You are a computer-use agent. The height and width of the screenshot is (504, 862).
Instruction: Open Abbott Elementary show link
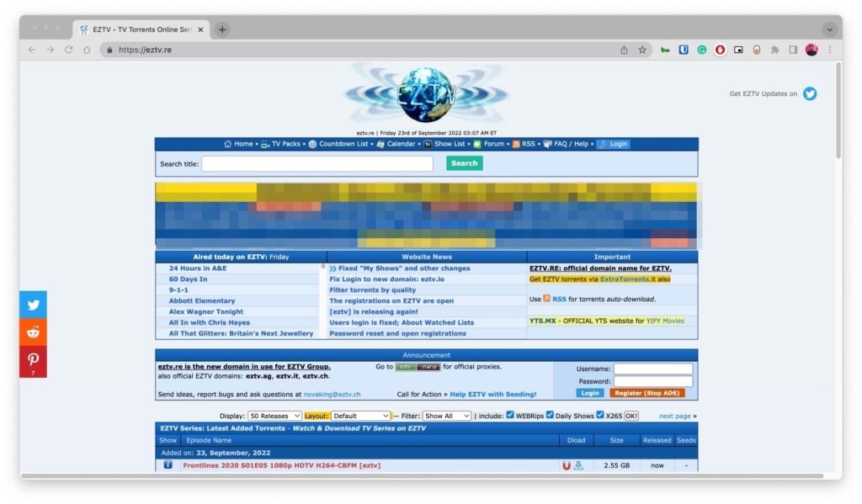[202, 300]
